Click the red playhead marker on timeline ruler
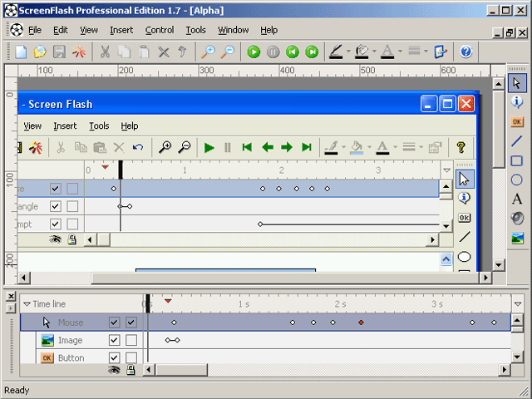Viewport: 532px width, 399px height. [x=168, y=301]
